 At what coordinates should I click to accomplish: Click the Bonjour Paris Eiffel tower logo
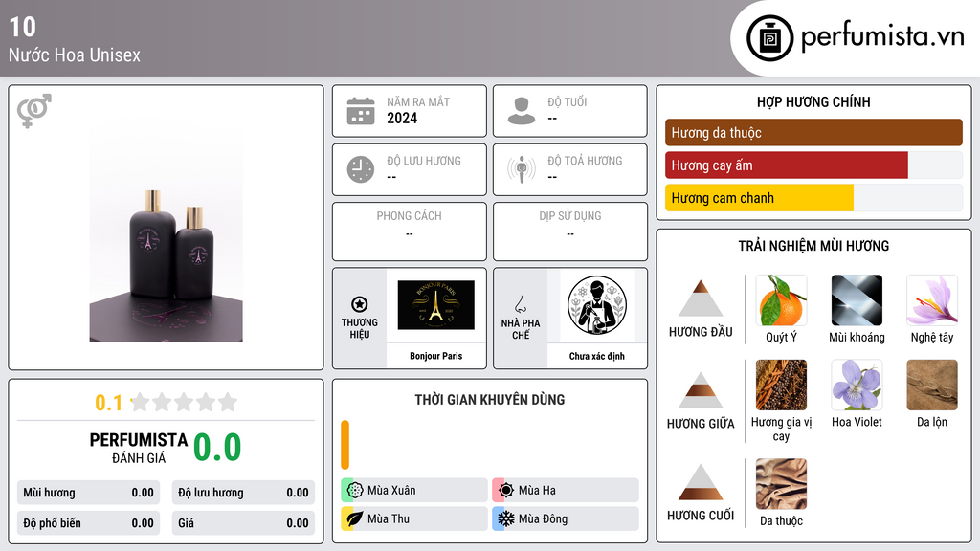tap(435, 305)
